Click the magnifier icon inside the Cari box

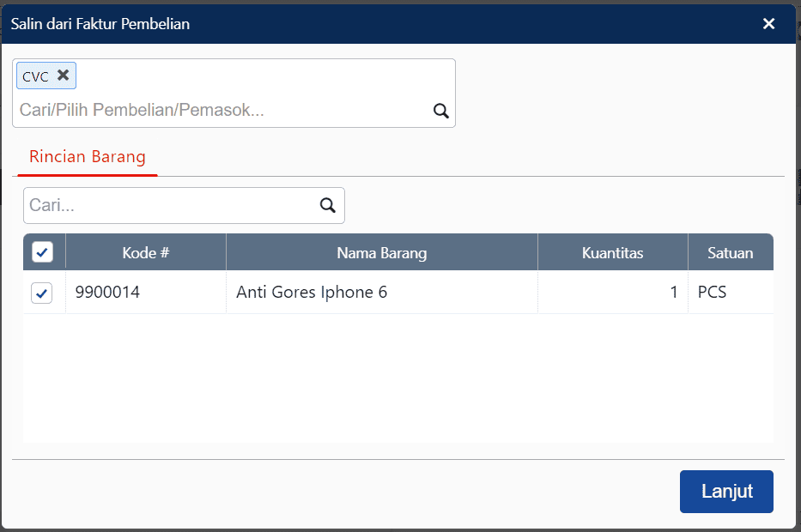point(327,205)
